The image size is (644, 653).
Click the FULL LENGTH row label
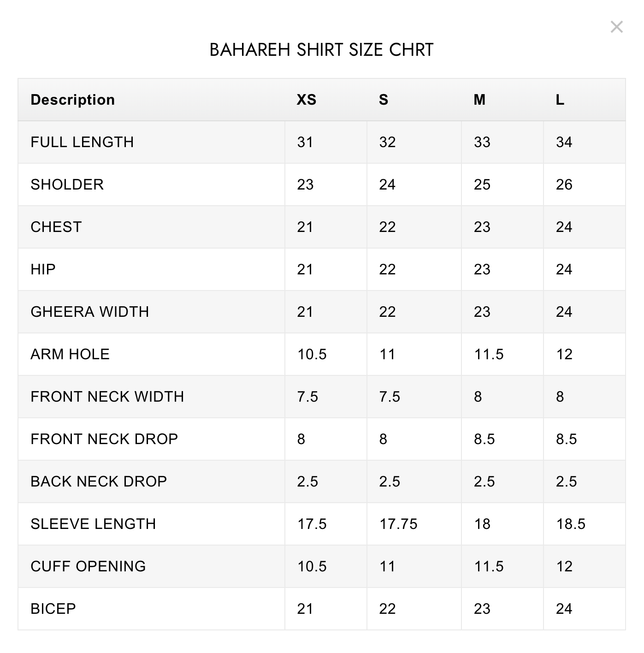click(x=82, y=142)
